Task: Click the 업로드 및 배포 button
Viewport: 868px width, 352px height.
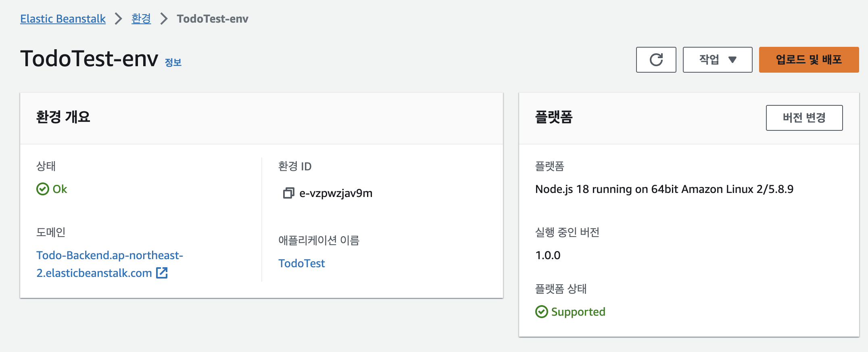Action: point(809,60)
